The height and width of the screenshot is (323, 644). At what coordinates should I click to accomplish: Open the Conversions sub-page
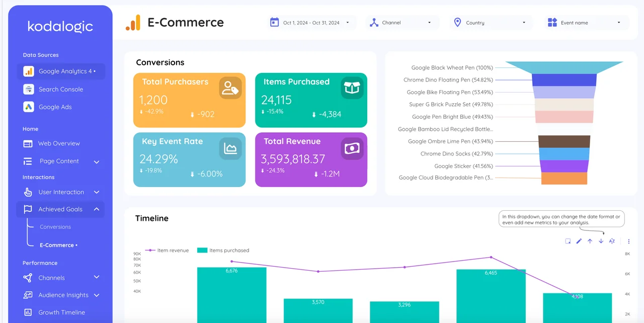[x=55, y=227]
